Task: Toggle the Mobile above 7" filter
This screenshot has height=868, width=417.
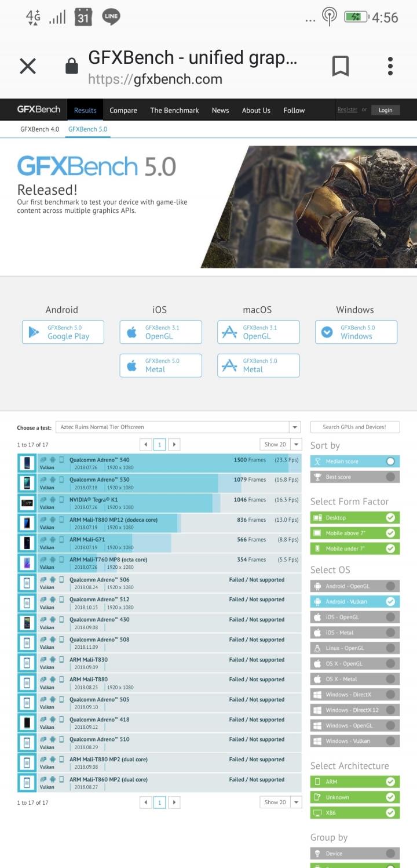Action: [355, 533]
